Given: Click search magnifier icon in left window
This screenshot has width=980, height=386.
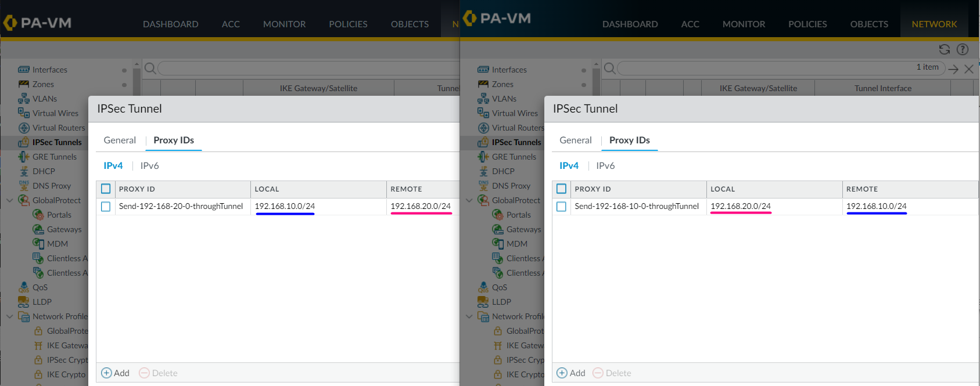Looking at the screenshot, I should tap(150, 68).
